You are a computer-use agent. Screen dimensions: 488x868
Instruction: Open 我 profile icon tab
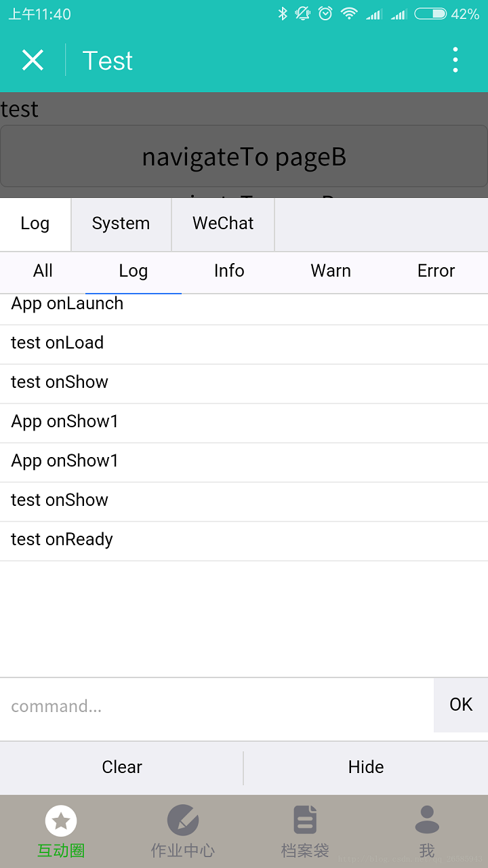[427, 820]
